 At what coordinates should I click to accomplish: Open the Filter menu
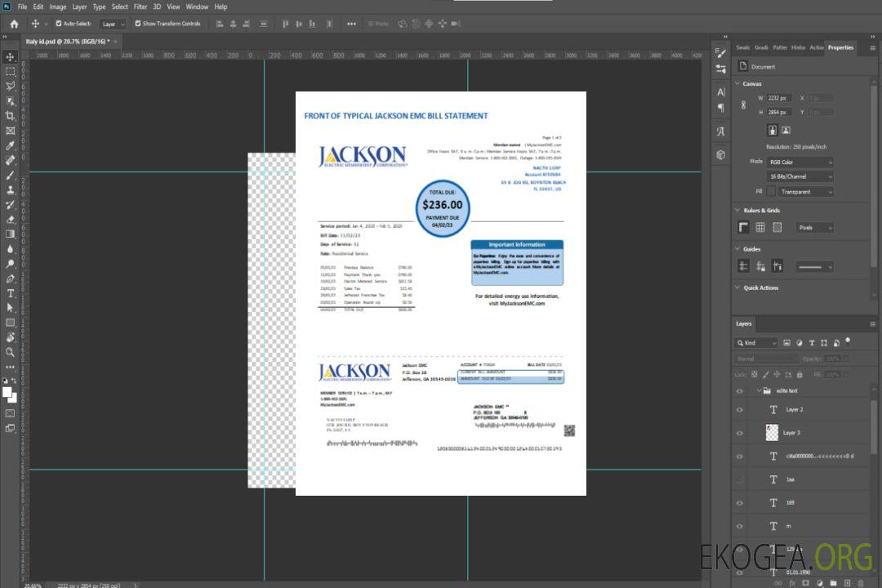point(140,7)
